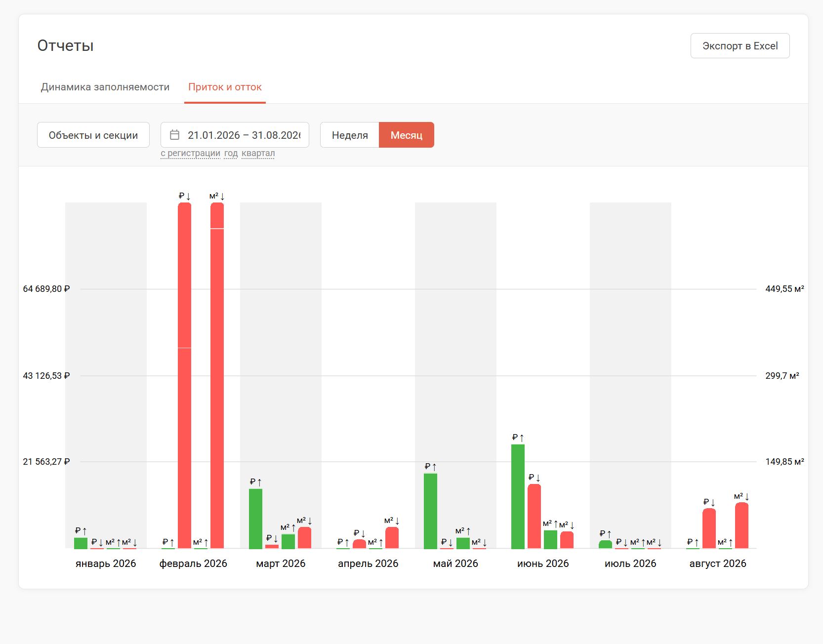Image resolution: width=823 pixels, height=644 pixels.
Task: Switch to Динамика заполняемости tab
Action: (105, 87)
